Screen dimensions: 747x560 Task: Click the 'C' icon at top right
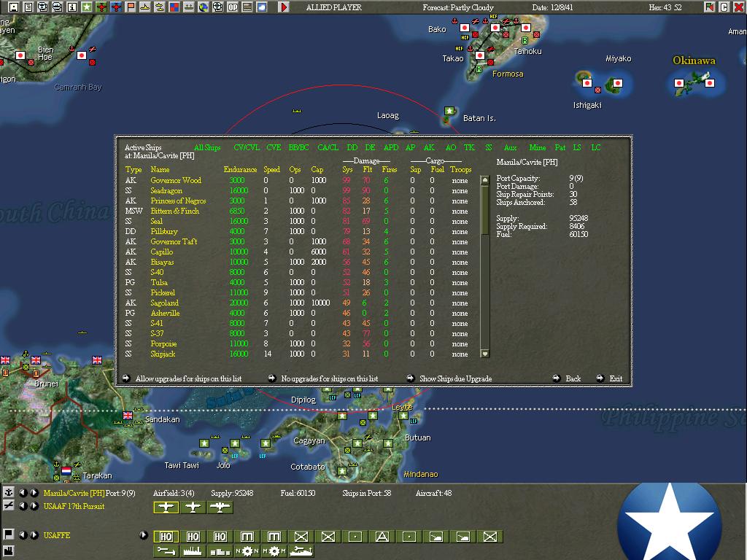pyautogui.click(x=724, y=7)
